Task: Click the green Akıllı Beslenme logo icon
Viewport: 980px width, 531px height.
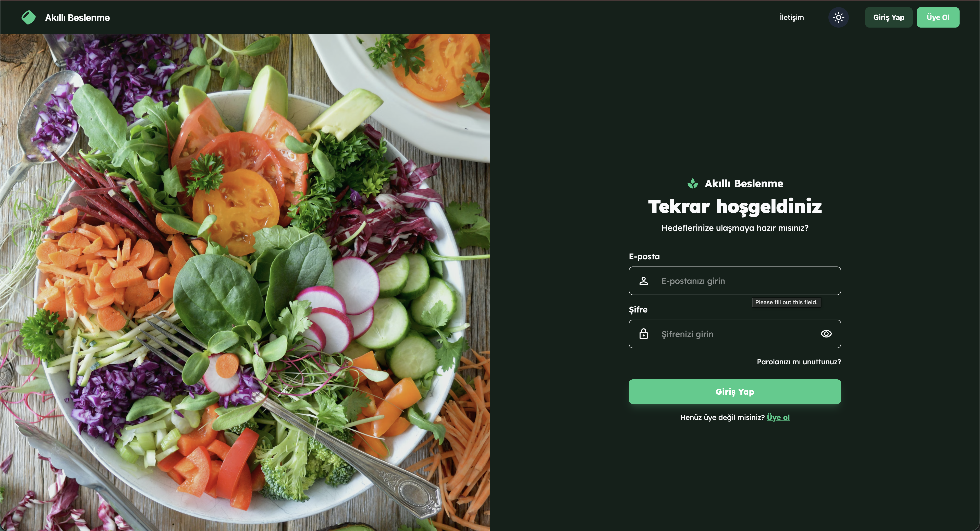Action: tap(29, 17)
